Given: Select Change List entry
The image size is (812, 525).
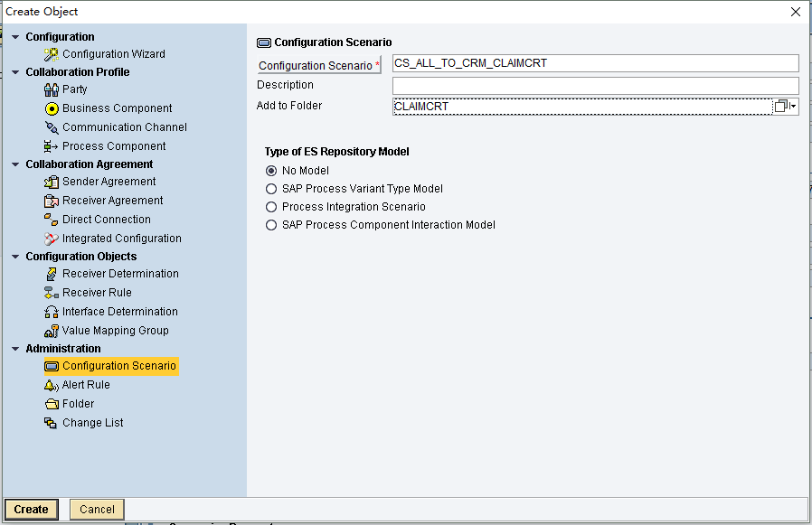Looking at the screenshot, I should 93,423.
